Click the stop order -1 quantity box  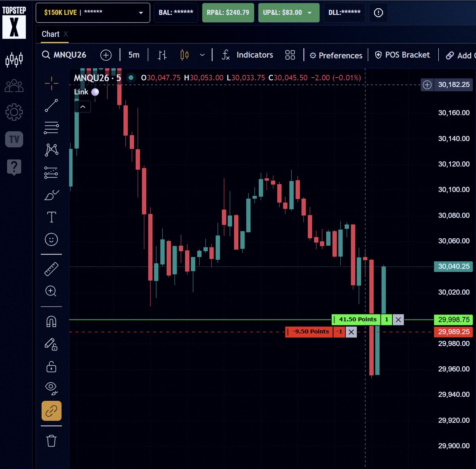pyautogui.click(x=340, y=332)
